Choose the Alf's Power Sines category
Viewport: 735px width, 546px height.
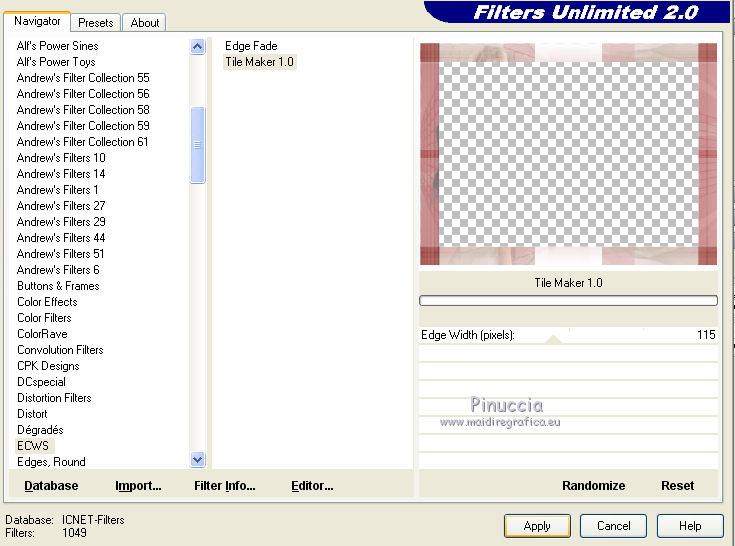click(57, 46)
